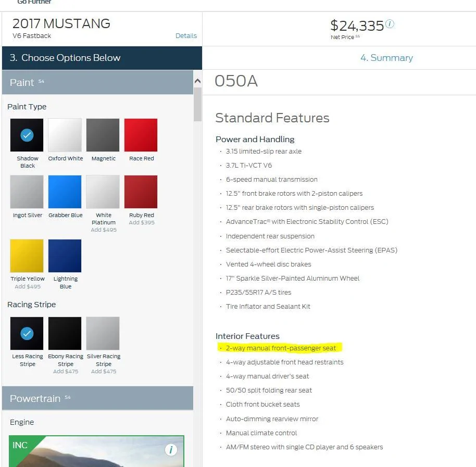This screenshot has height=467, width=476.
Task: Click the 050A package code
Action: tap(236, 81)
